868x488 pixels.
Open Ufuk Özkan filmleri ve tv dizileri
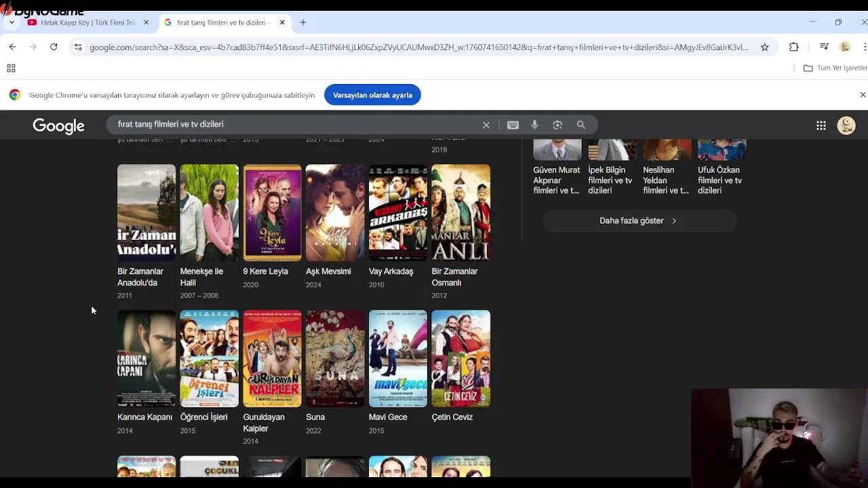(x=719, y=180)
